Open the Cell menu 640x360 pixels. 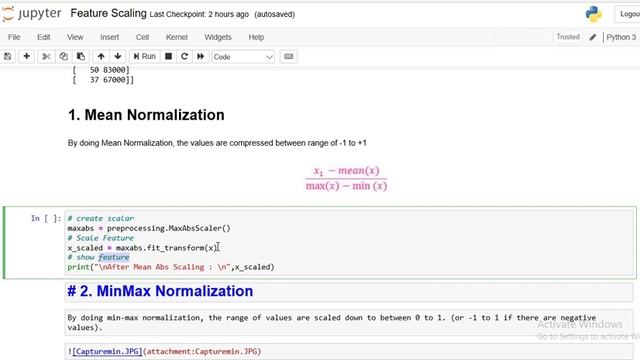click(142, 37)
